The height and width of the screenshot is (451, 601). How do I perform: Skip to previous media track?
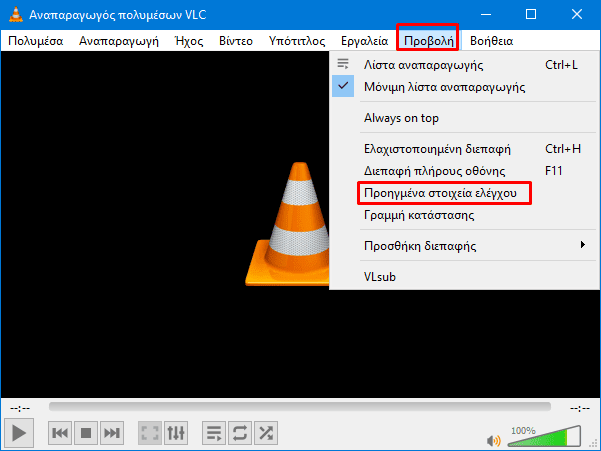tap(60, 433)
